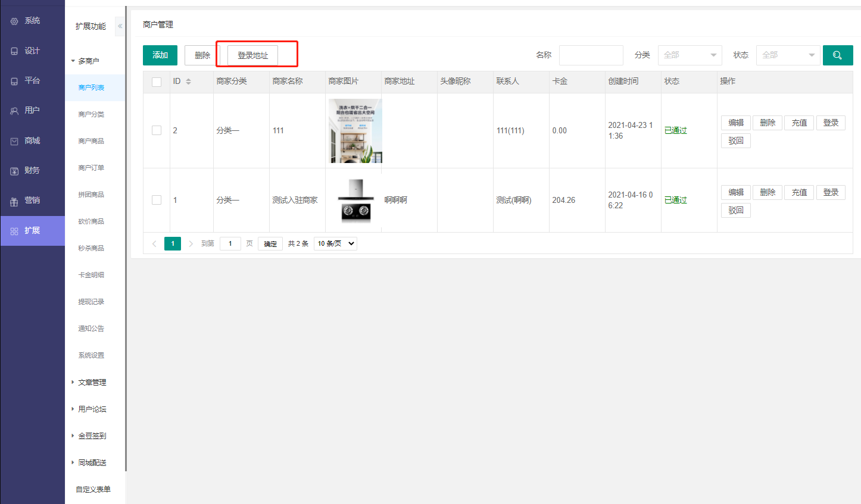Recharge 测试入驻商家 via 充值
Viewport: 861px width, 504px height.
click(799, 192)
